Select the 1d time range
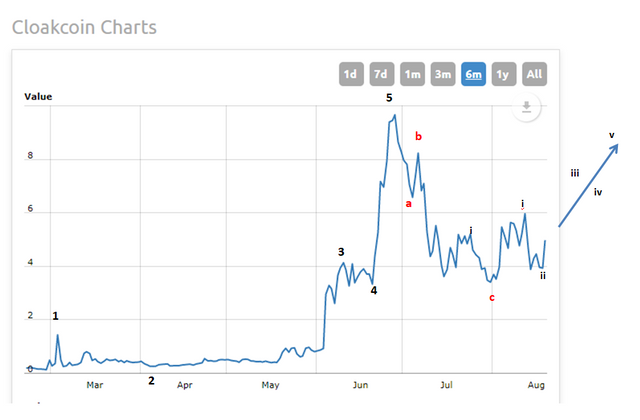The image size is (640, 420). [x=351, y=74]
